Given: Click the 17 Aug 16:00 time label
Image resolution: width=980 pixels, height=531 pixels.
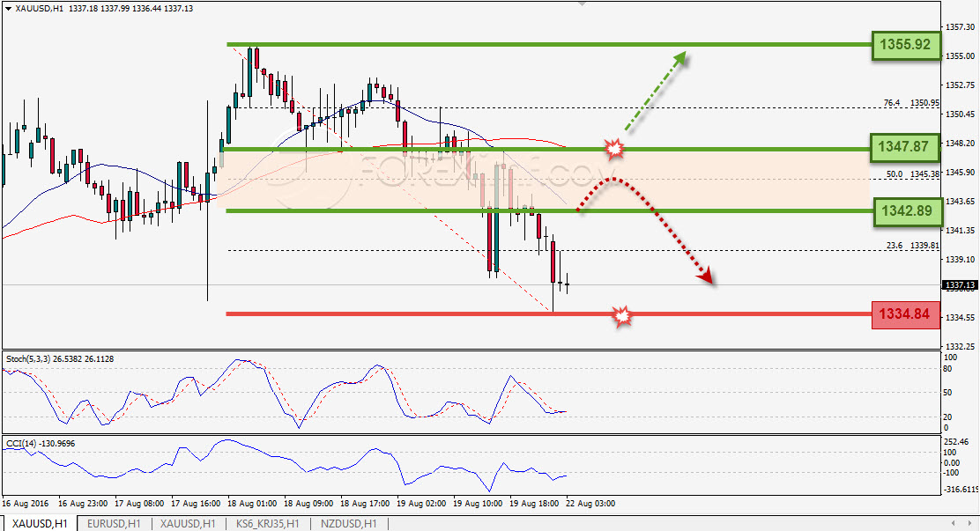Looking at the screenshot, I should coord(196,504).
